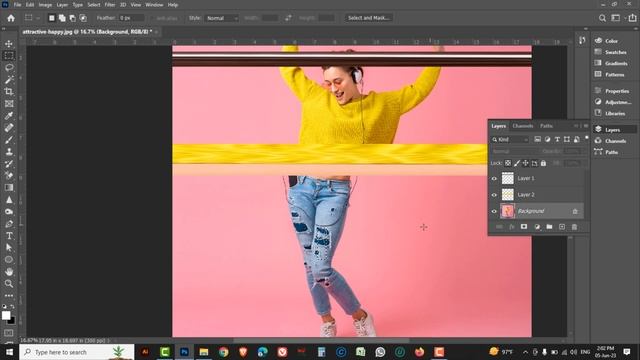Screen dimensions: 640x360
Task: Select the Background layer thumbnail
Action: point(507,211)
